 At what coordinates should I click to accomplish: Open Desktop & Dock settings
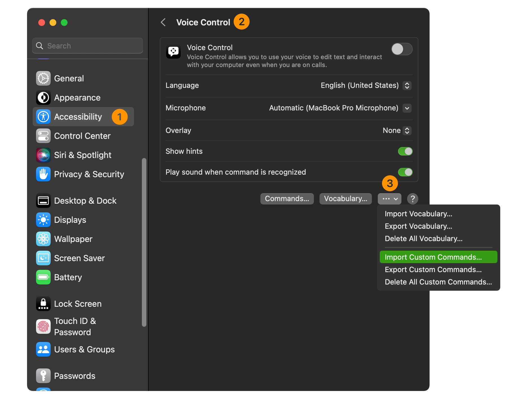pos(83,201)
